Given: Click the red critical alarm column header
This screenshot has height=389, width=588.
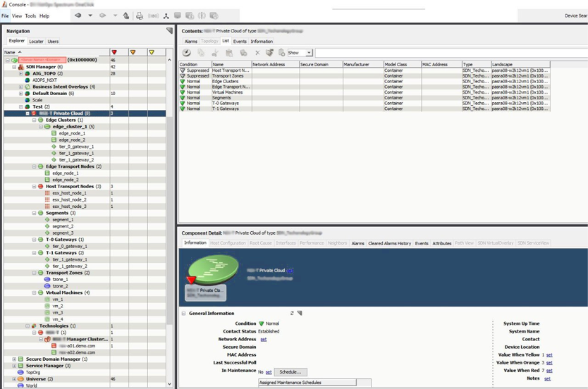Looking at the screenshot, I should tap(114, 52).
